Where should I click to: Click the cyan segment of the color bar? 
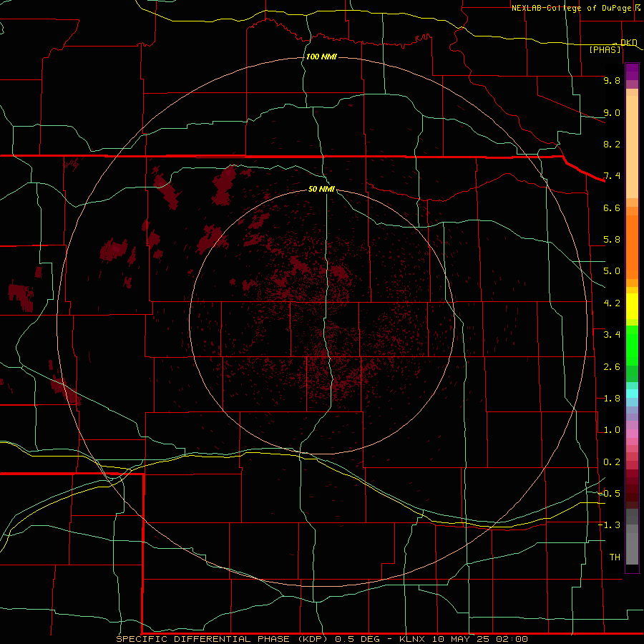(x=632, y=394)
